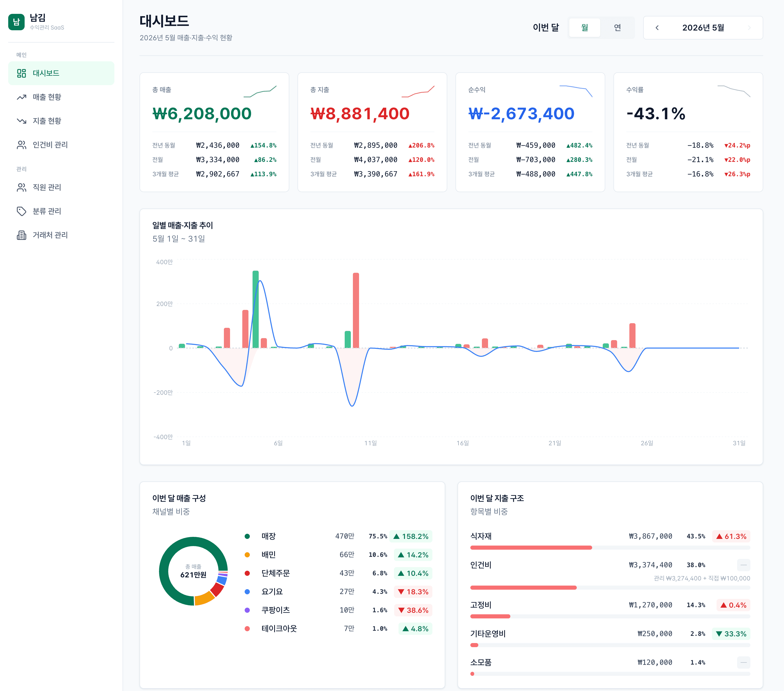Click the 분류 관리 tag icon
Viewport: 784px width, 691px height.
(22, 211)
